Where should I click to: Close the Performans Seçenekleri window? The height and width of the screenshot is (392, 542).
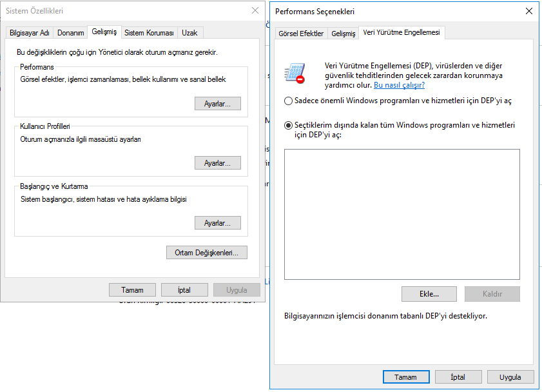click(529, 11)
